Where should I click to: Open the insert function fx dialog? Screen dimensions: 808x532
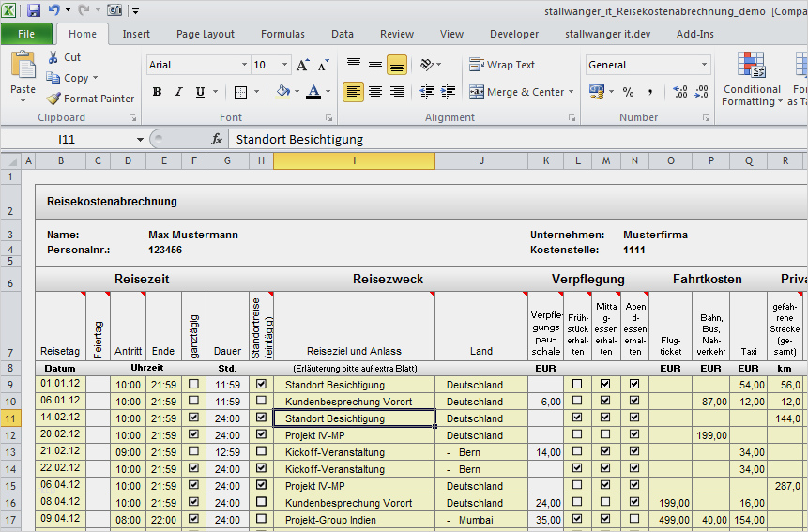(x=217, y=139)
